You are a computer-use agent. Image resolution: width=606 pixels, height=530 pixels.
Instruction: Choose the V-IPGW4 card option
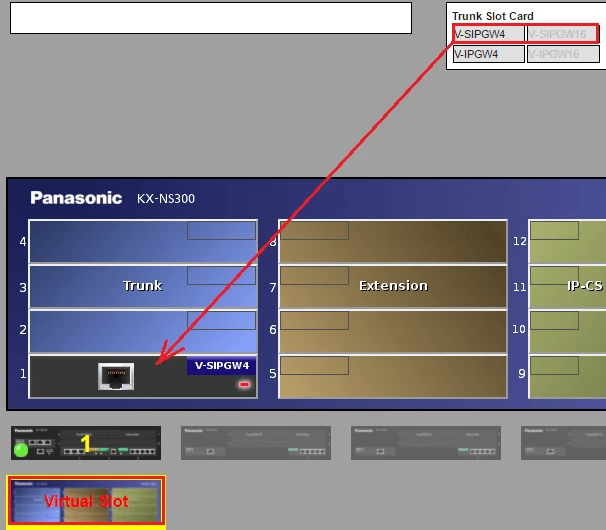pos(488,54)
